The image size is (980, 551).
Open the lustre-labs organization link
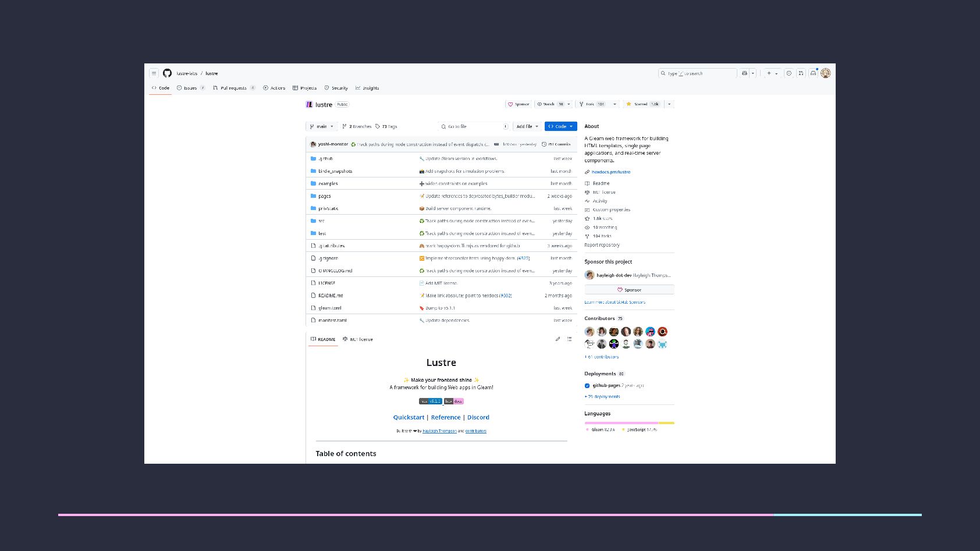[x=187, y=73]
